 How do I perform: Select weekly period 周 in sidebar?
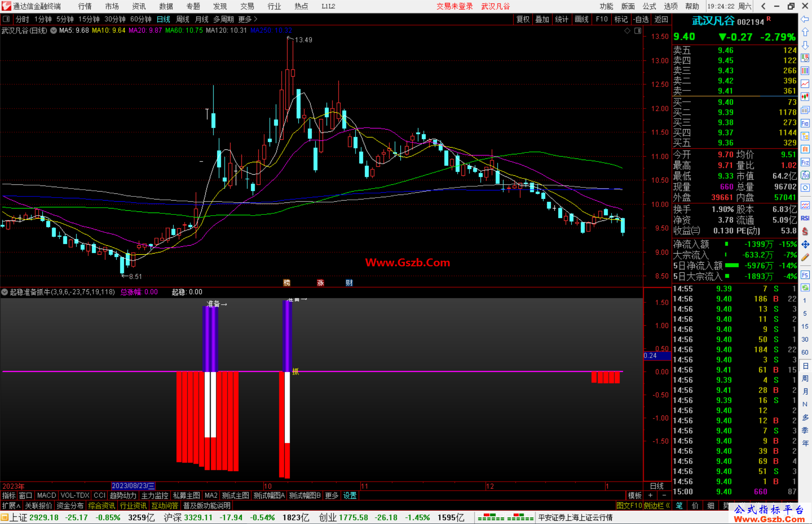[805, 379]
